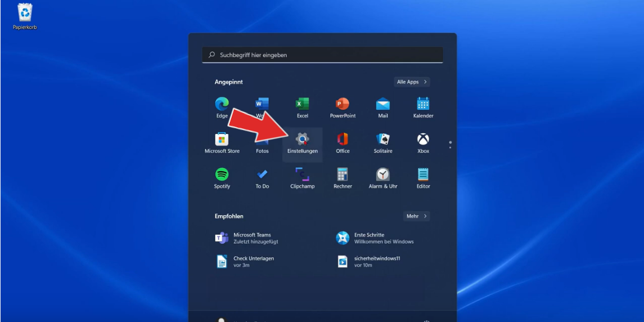644x322 pixels.
Task: Click 'vor 3m' timestamp text
Action: 241,265
